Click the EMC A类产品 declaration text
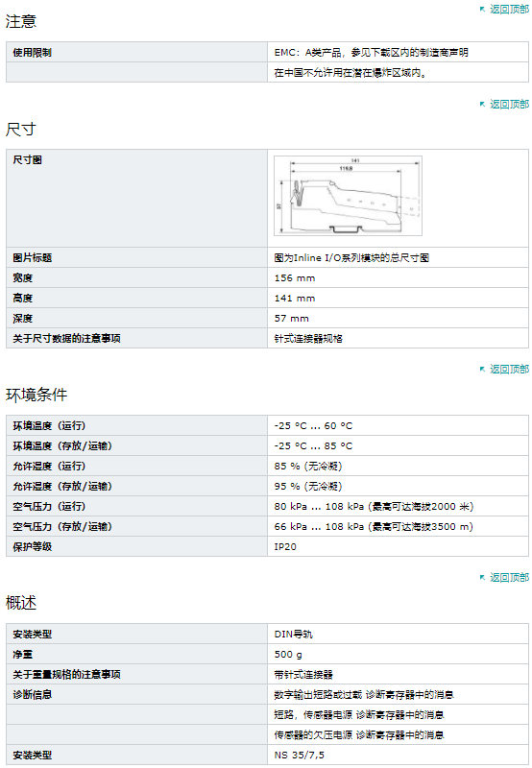The image size is (532, 768). (x=371, y=53)
